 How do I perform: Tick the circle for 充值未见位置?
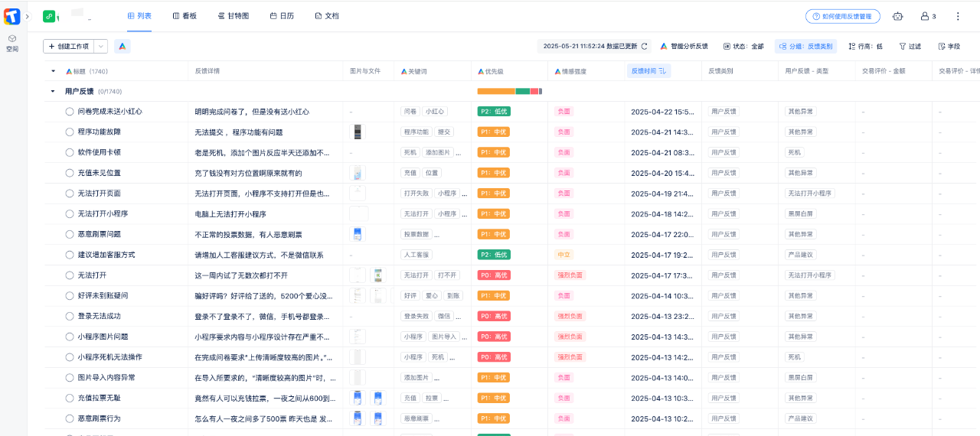pyautogui.click(x=70, y=173)
